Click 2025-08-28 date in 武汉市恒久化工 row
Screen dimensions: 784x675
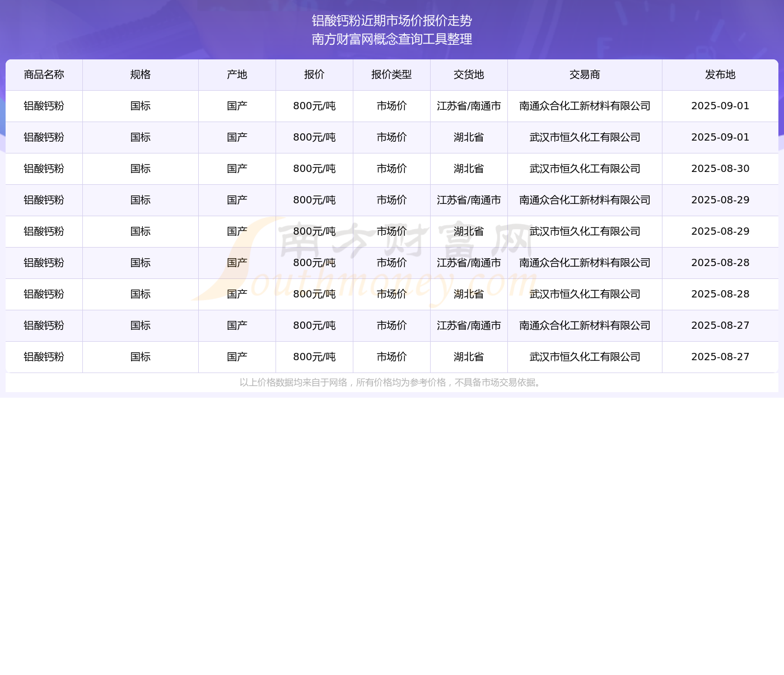[720, 294]
